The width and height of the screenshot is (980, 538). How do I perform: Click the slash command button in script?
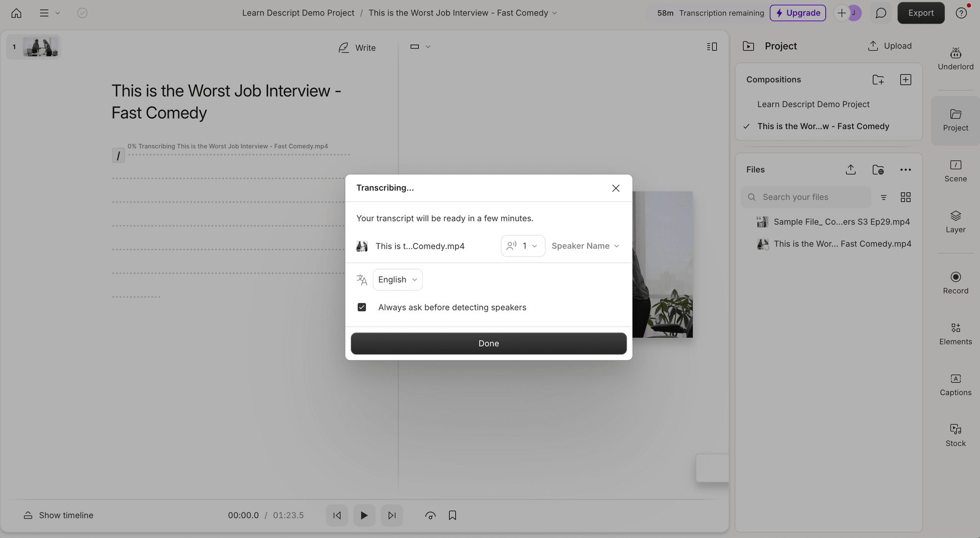(x=118, y=155)
